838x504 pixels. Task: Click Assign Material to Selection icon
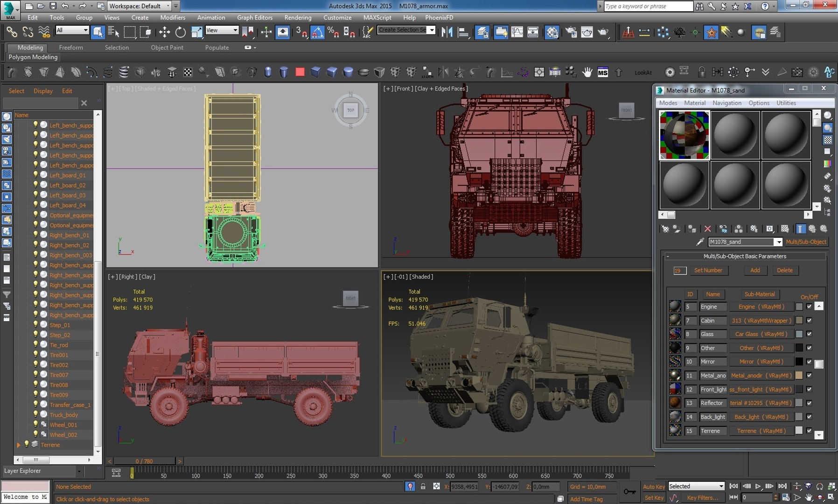click(x=692, y=229)
